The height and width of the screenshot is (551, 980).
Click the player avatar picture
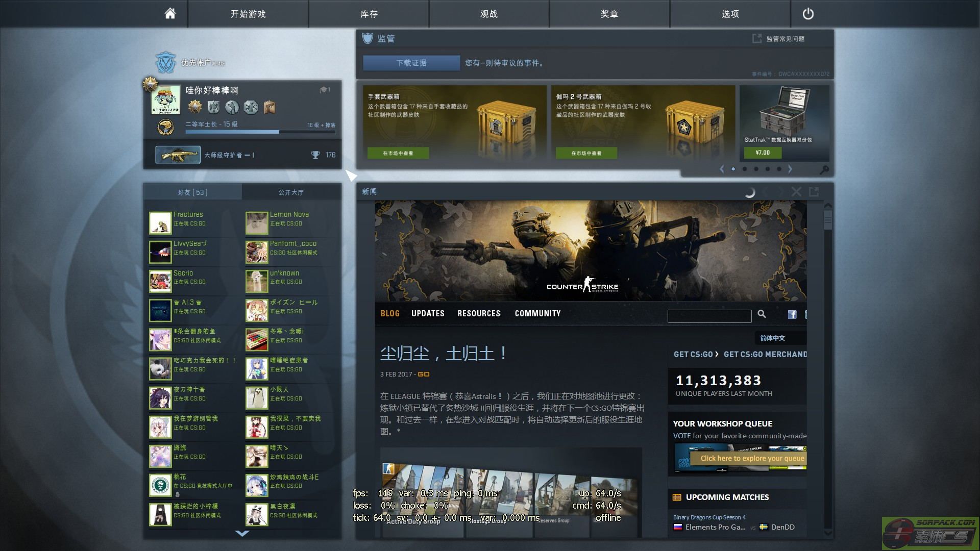[x=166, y=99]
